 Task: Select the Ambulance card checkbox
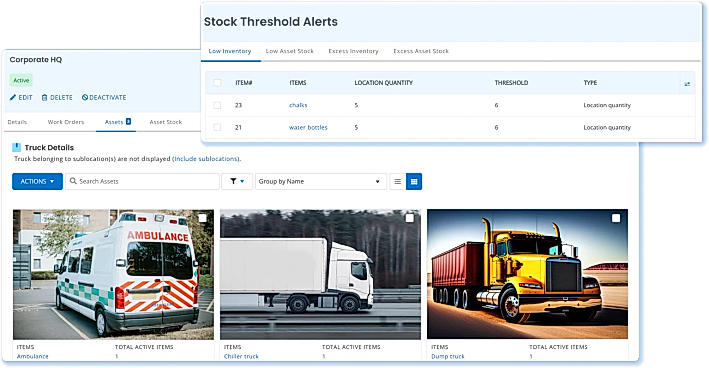pos(203,218)
